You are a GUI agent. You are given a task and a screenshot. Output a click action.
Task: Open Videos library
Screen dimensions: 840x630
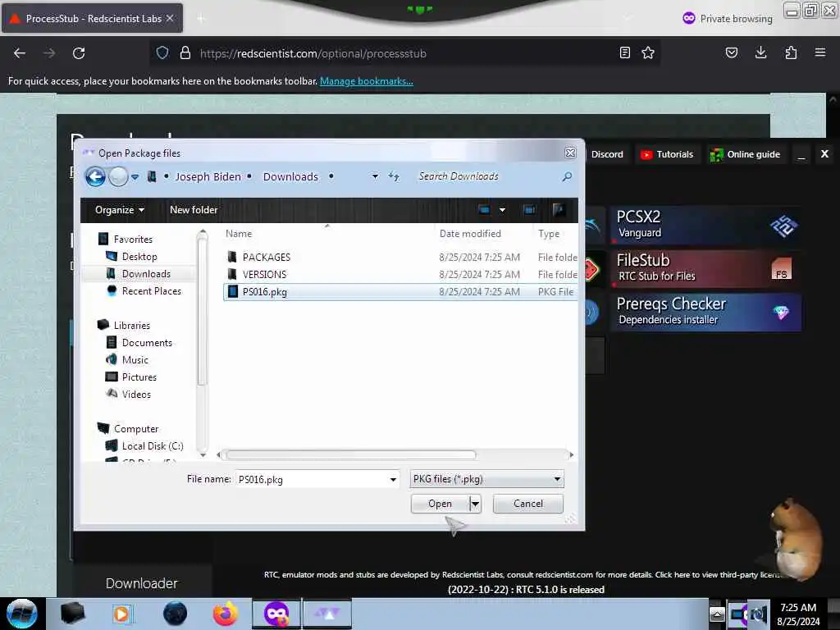(x=136, y=395)
